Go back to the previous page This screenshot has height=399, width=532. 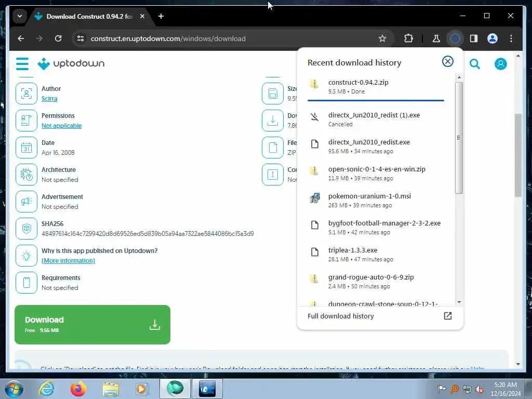click(21, 38)
